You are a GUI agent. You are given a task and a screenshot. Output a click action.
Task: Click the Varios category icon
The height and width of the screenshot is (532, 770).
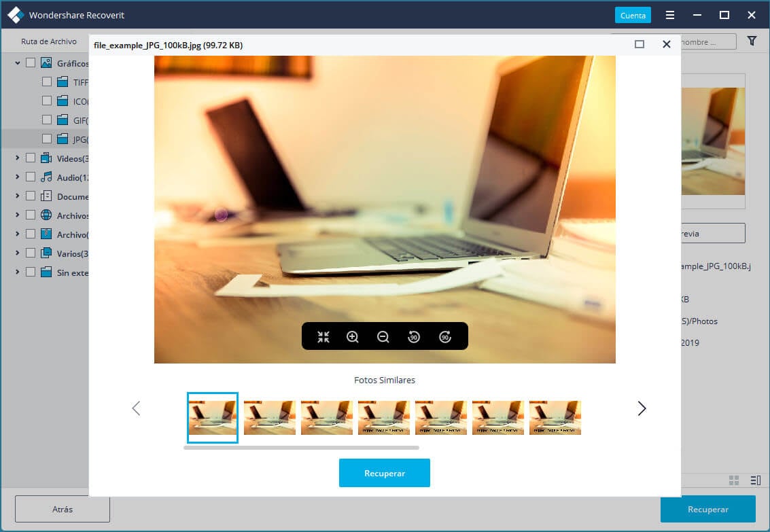pyautogui.click(x=46, y=253)
